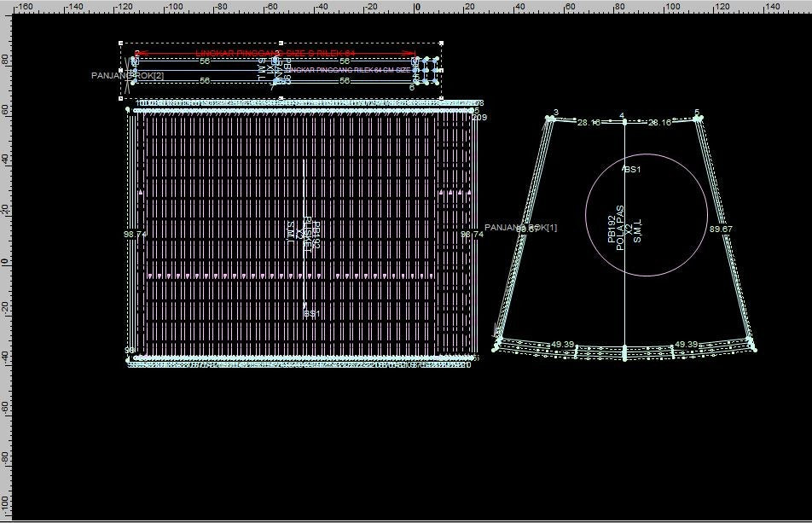This screenshot has height=523, width=812.
Task: Click the top-center selection handle of waistband
Action: (281, 42)
